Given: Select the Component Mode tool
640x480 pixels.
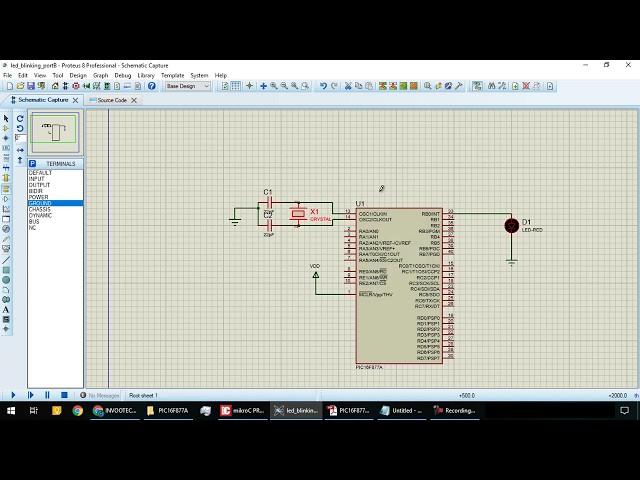Looking at the screenshot, I should coord(6,128).
